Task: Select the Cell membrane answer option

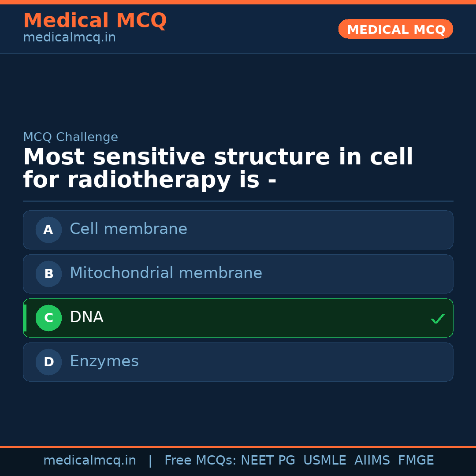Action: pyautogui.click(x=238, y=230)
